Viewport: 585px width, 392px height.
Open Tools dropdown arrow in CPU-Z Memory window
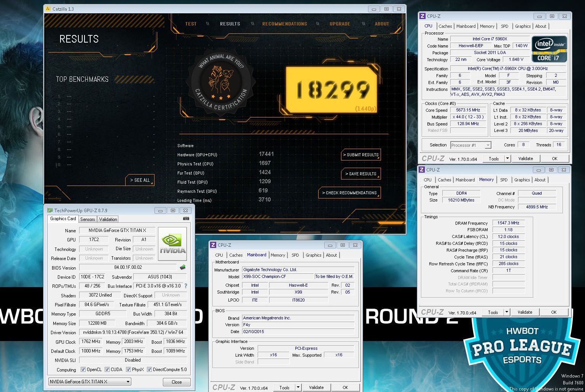tap(507, 312)
